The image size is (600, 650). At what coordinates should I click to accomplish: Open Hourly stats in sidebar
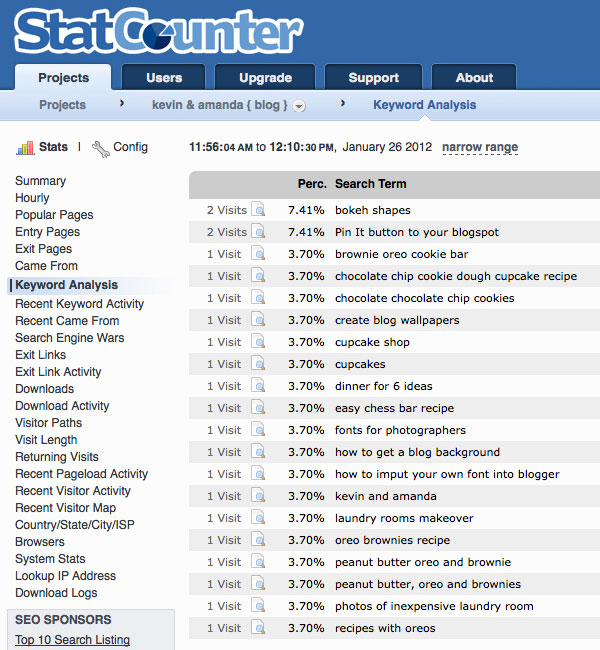point(32,198)
